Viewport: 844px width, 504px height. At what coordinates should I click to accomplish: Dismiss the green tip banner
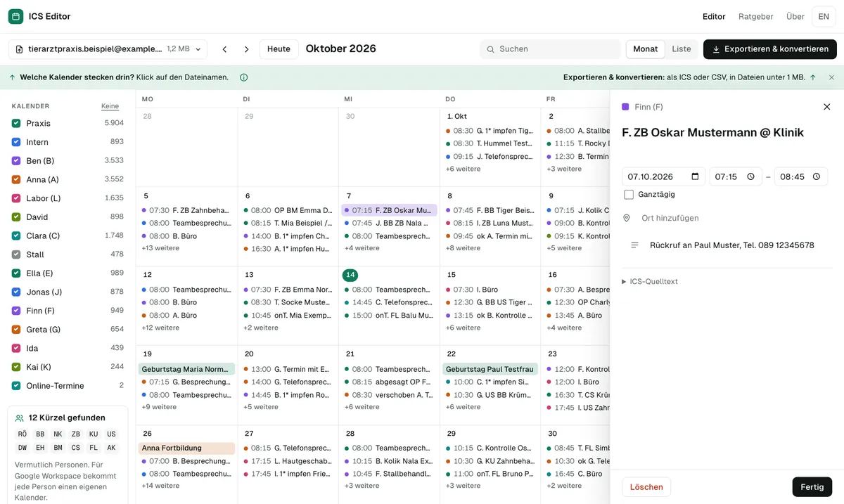pyautogui.click(x=831, y=77)
